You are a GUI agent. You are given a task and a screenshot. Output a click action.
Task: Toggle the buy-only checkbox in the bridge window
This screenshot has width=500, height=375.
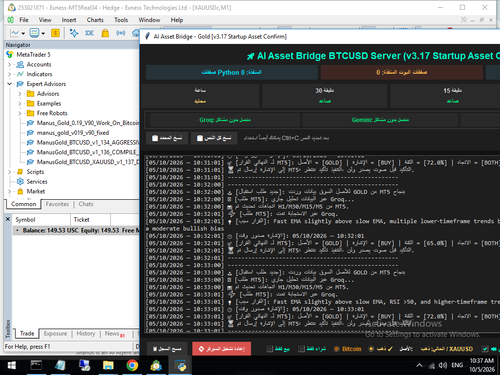click(301, 349)
